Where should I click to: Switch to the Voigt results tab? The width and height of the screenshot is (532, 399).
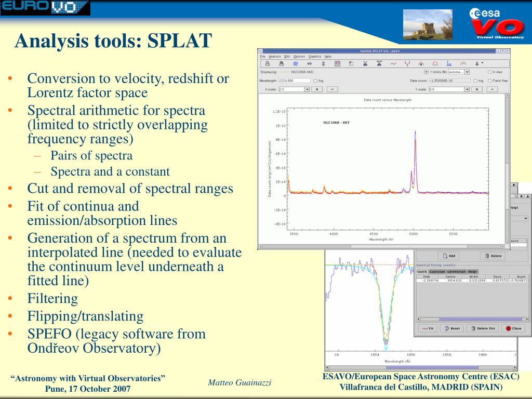(473, 271)
